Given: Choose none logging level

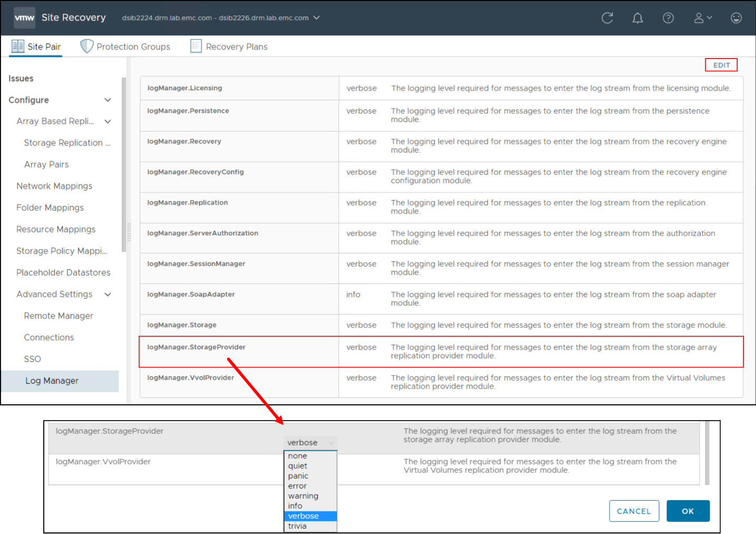Looking at the screenshot, I should (310, 456).
